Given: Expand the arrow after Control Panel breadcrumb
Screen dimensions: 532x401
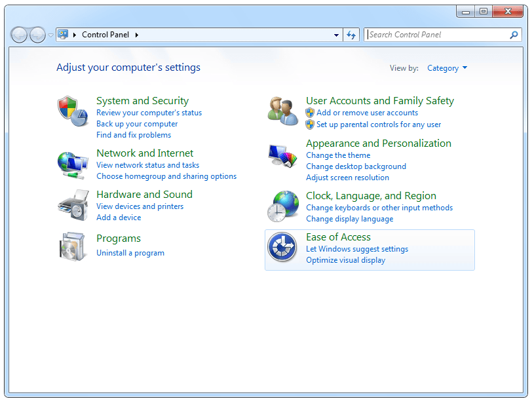Looking at the screenshot, I should click(x=137, y=35).
